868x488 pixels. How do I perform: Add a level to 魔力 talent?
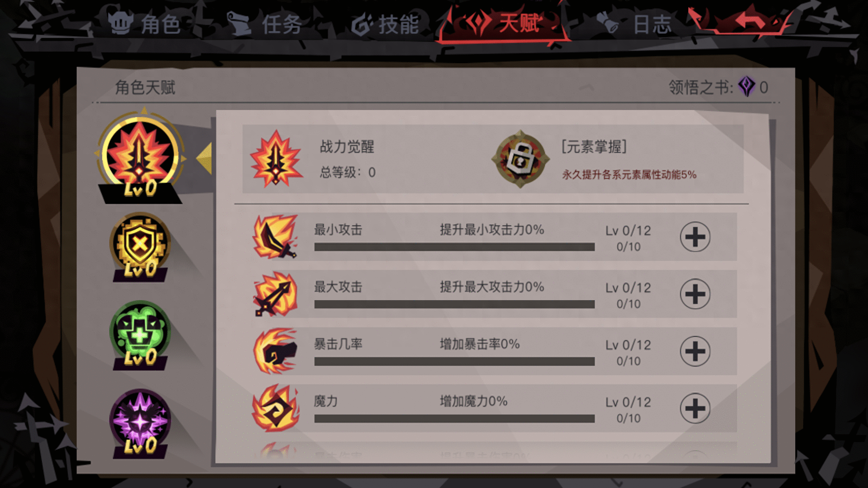(x=695, y=408)
